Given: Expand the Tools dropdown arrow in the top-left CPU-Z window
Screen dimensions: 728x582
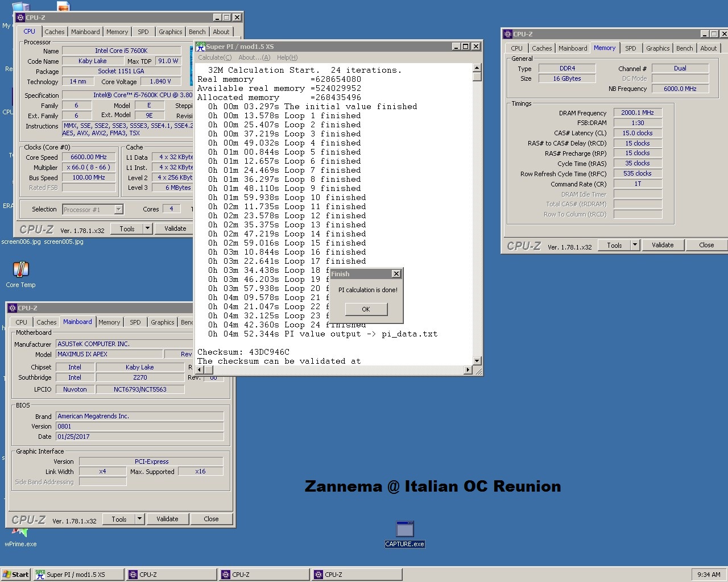Looking at the screenshot, I should pyautogui.click(x=147, y=228).
